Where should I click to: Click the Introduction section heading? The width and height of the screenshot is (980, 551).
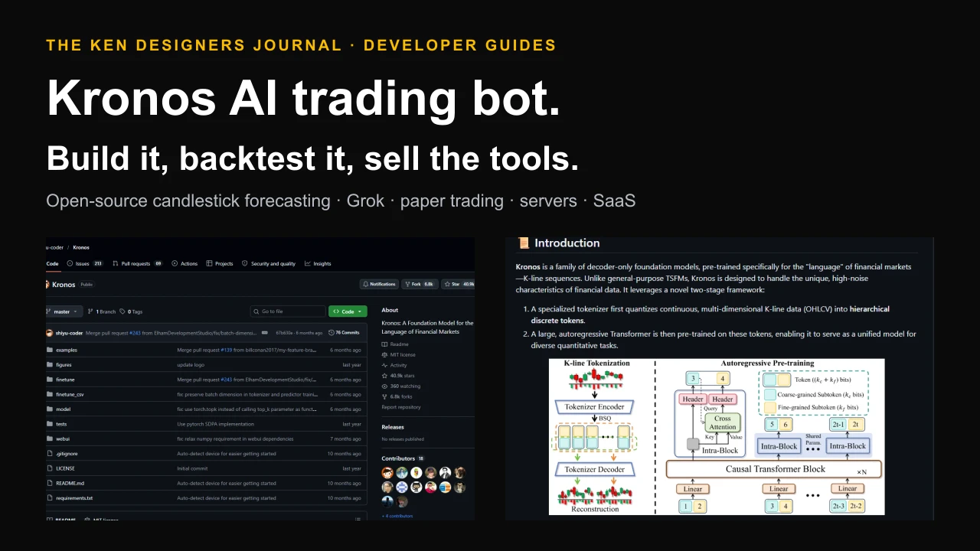(567, 243)
